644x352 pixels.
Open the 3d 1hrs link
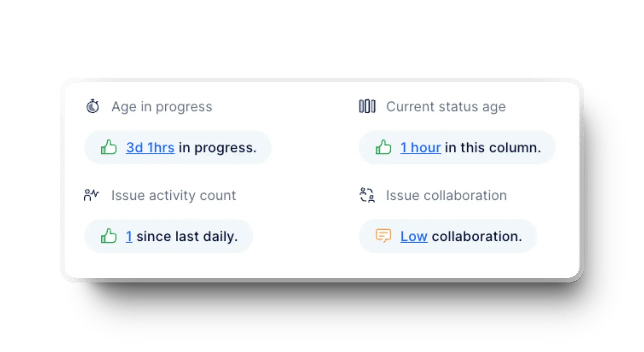pos(150,148)
